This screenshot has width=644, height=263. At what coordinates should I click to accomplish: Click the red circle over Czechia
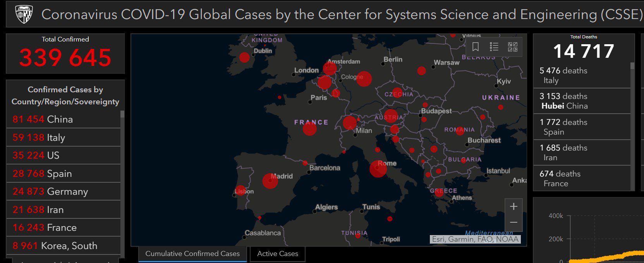[x=397, y=93]
